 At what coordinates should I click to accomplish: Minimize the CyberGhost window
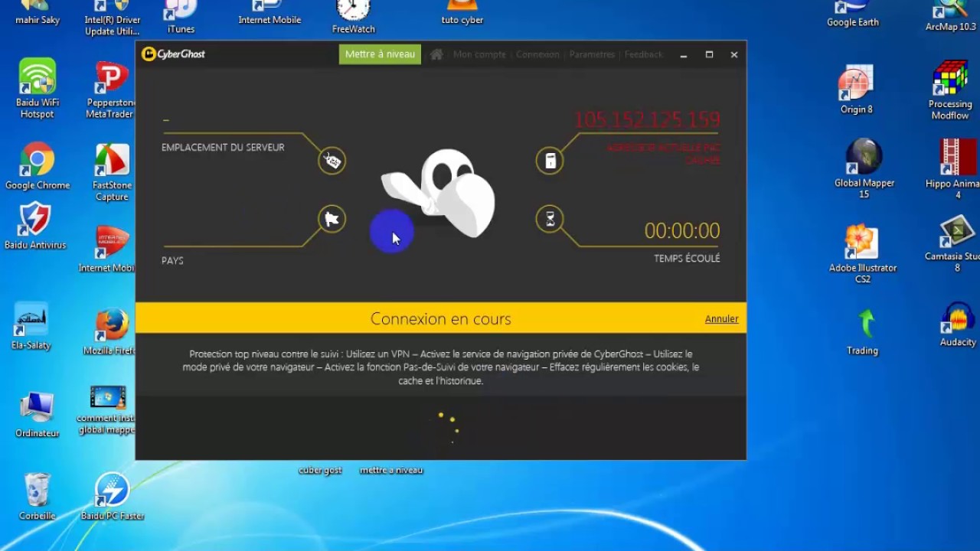click(x=684, y=54)
